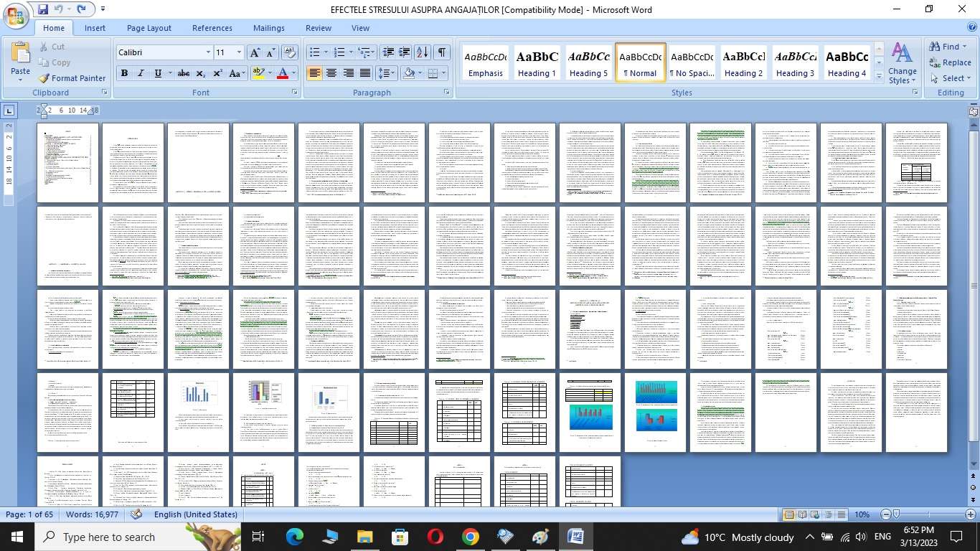The image size is (980, 551).
Task: Switch to the References tab
Action: 212,28
